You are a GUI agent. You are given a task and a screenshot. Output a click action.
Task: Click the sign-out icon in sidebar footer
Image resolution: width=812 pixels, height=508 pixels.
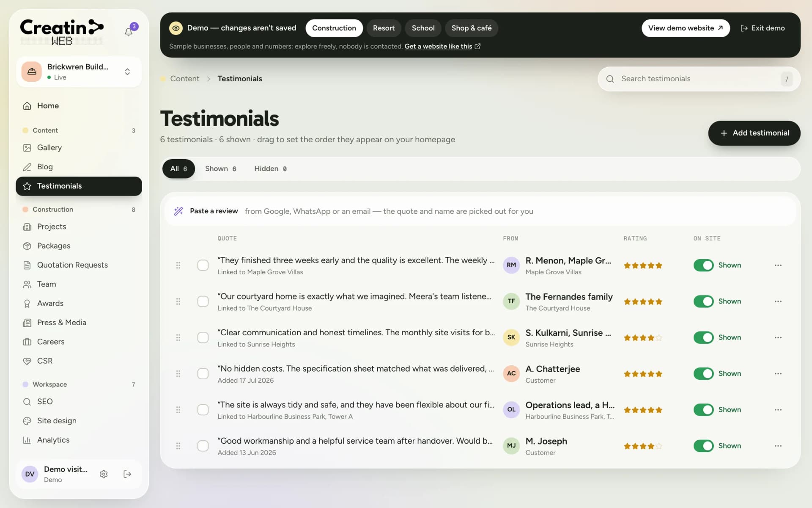[x=127, y=474]
